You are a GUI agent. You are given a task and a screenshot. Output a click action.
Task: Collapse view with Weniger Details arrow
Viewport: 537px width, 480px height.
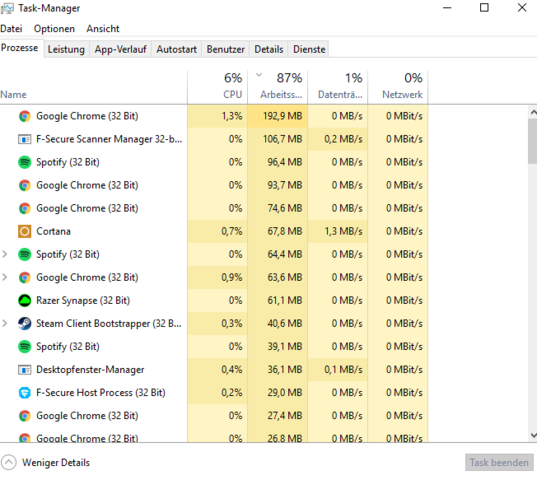9,463
